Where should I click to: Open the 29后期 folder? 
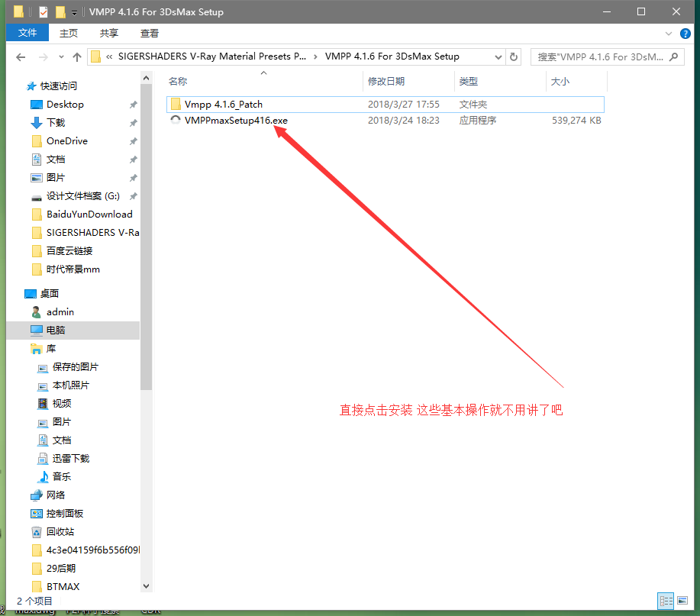click(61, 568)
